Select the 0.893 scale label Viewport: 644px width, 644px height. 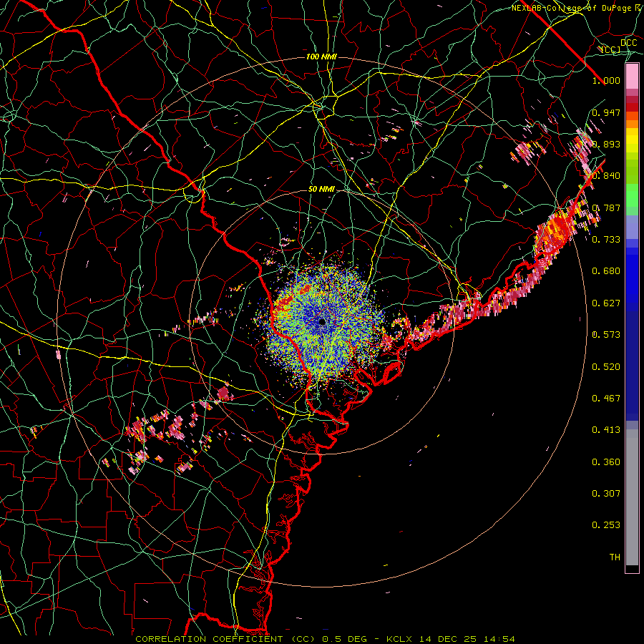pos(606,144)
